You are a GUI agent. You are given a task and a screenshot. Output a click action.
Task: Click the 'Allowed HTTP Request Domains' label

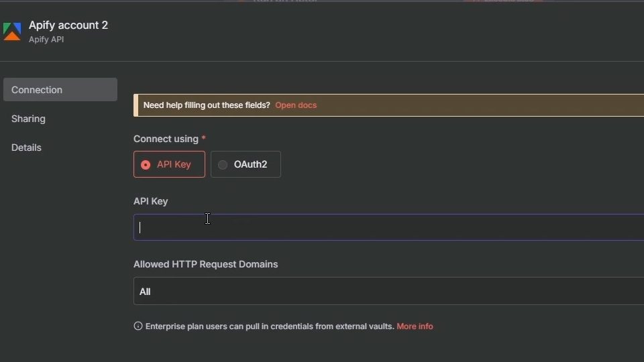205,264
